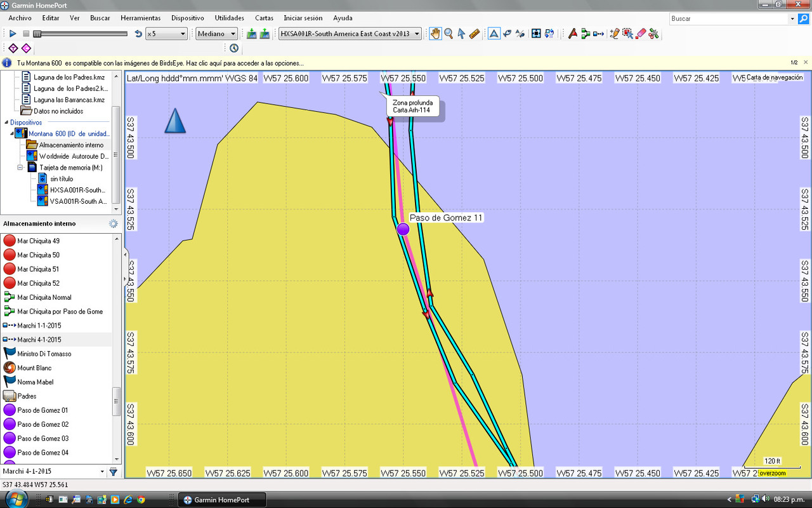Select the new route green tool
Image resolution: width=812 pixels, height=508 pixels.
(x=586, y=34)
